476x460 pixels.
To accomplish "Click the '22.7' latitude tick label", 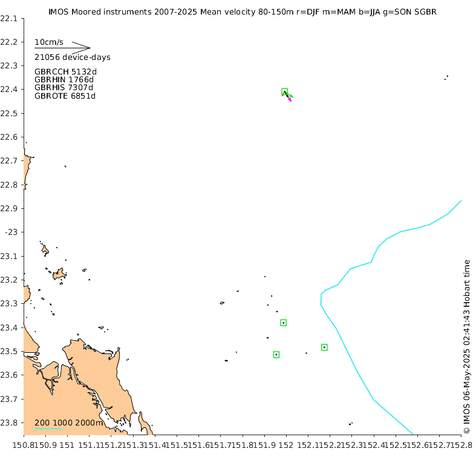I will (9, 160).
